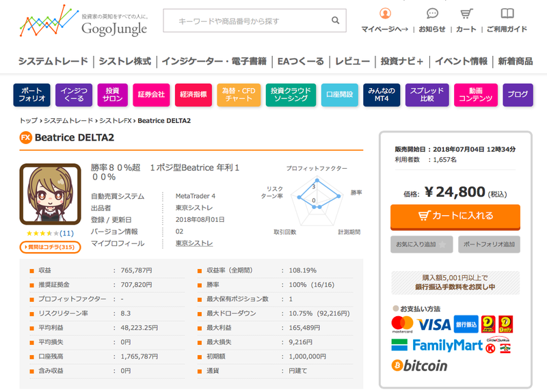Click the first Daily Yamazaki icon
Screen dimensions: 547x392
coord(488,324)
